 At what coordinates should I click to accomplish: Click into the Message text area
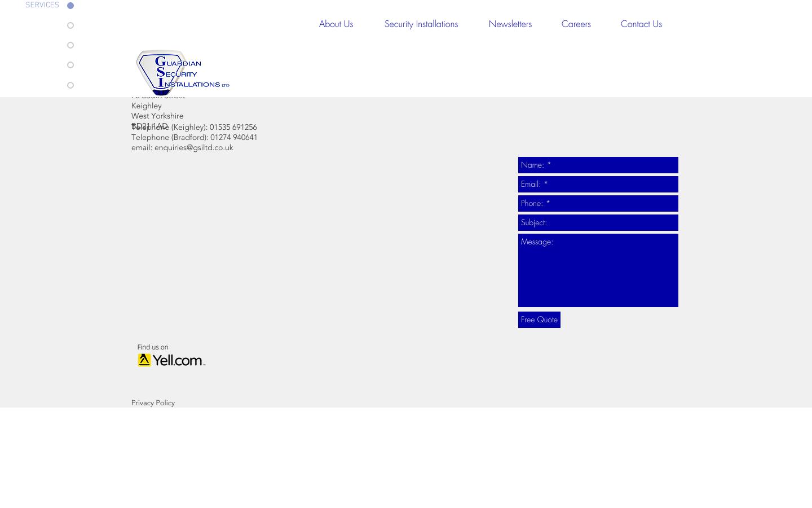click(598, 270)
